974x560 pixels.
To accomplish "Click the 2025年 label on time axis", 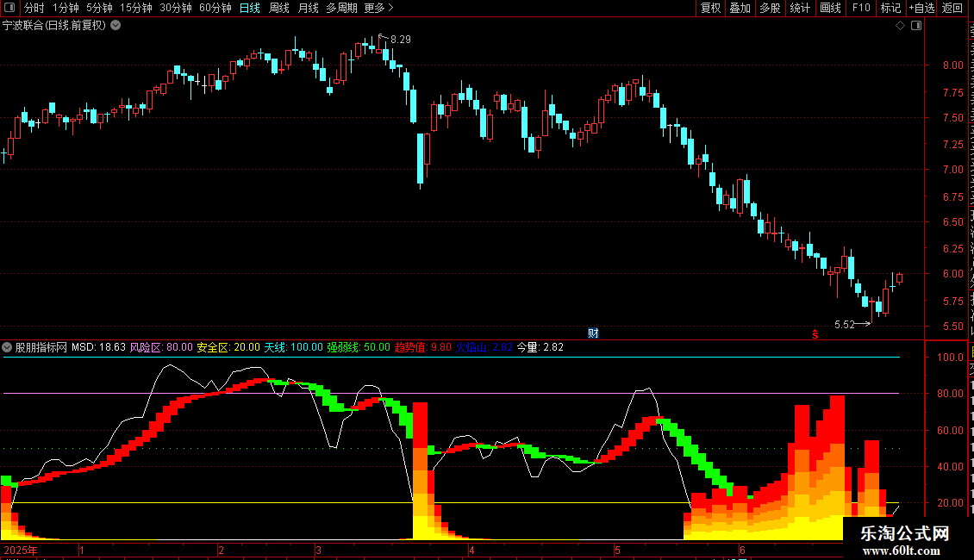I will (21, 551).
